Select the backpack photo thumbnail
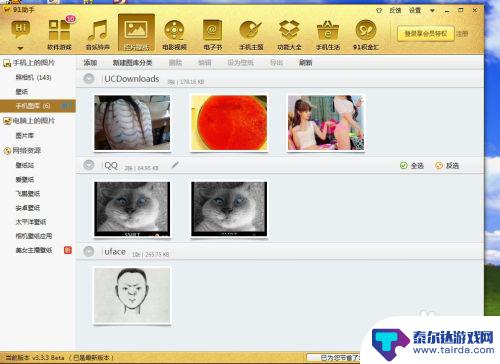The height and width of the screenshot is (364, 500). click(132, 123)
